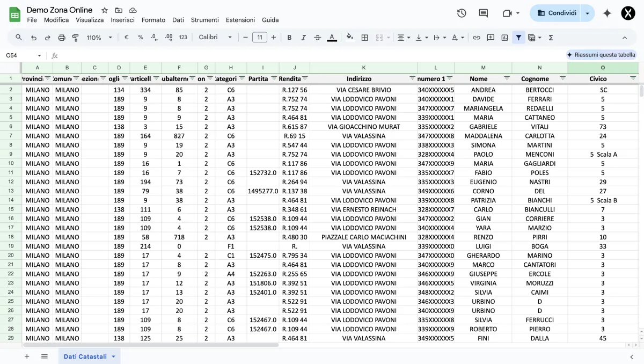Image resolution: width=644 pixels, height=364 pixels.
Task: Toggle the filter funnel button
Action: [x=518, y=38]
